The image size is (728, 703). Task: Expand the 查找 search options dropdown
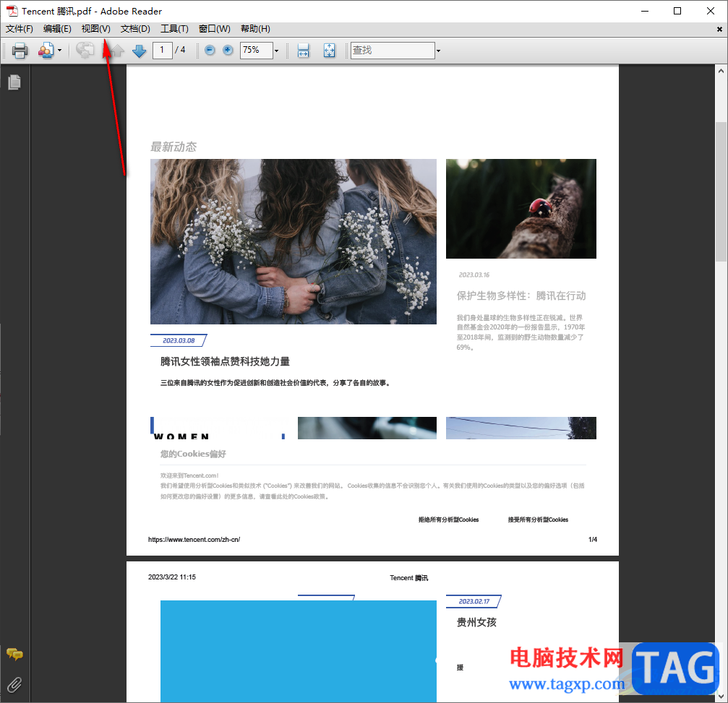[x=438, y=51]
